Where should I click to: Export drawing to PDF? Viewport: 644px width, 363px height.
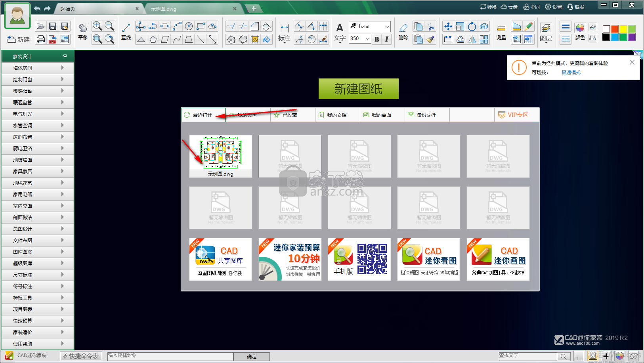[52, 39]
